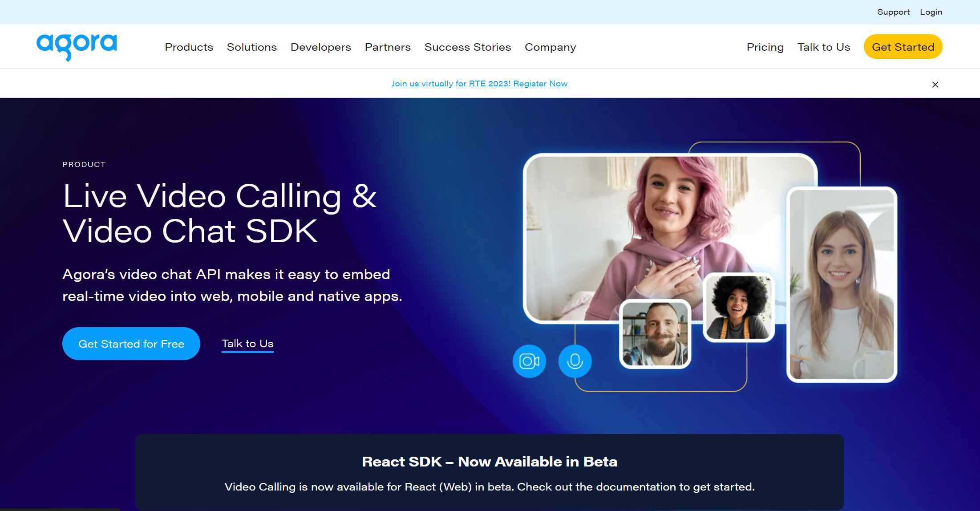Image resolution: width=980 pixels, height=511 pixels.
Task: Open the Developers menu
Action: click(x=320, y=47)
